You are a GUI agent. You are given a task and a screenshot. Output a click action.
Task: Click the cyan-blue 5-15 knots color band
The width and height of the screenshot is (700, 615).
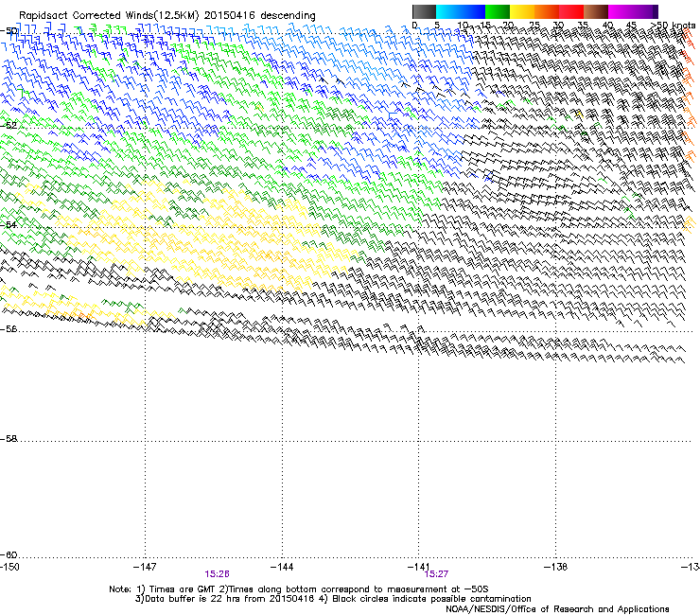(461, 11)
